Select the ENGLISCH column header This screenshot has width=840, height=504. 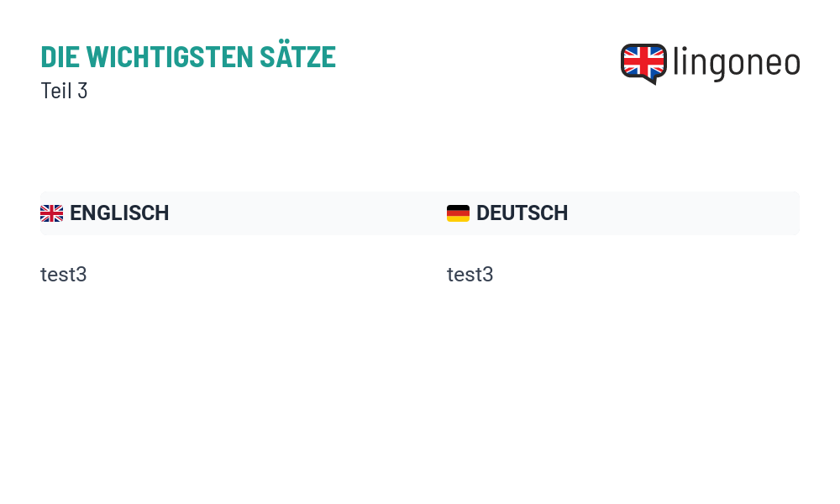[x=119, y=213]
